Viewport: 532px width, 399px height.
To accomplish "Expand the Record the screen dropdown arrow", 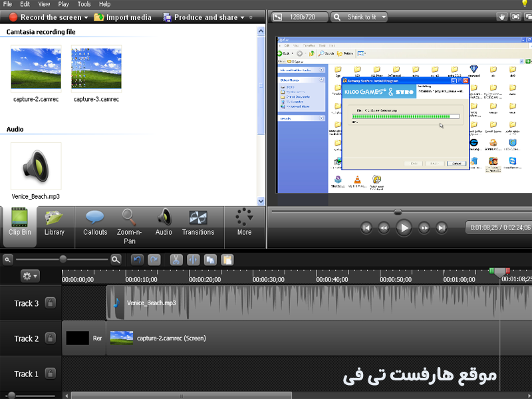I will (86, 17).
